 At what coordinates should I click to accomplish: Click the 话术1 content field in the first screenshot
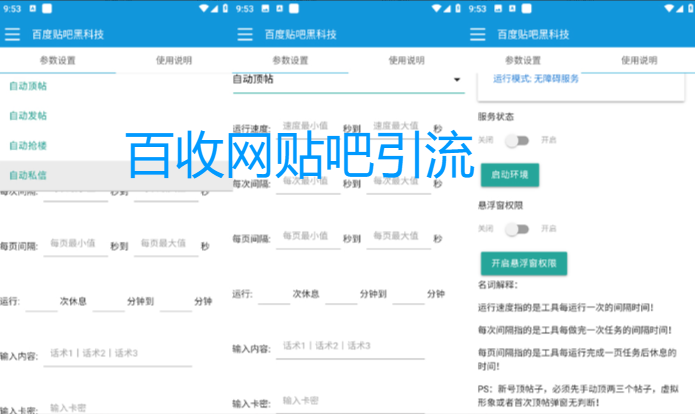click(x=117, y=355)
